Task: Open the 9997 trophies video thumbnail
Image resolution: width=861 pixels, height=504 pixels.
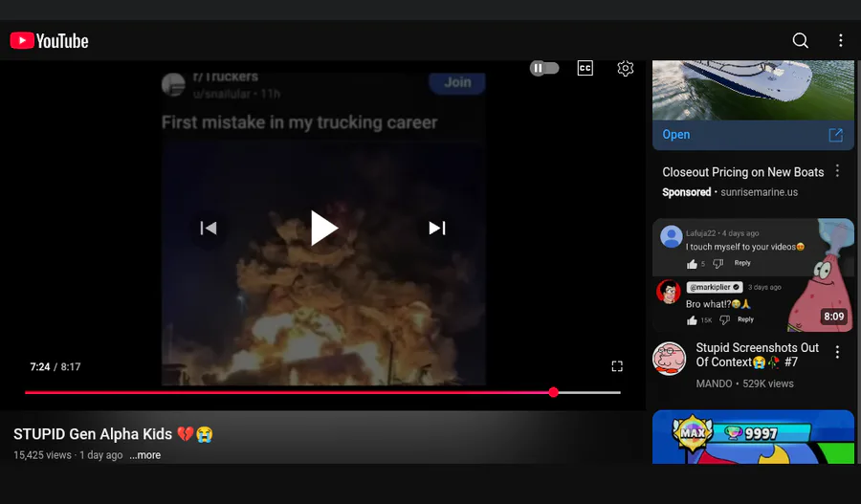Action: tap(753, 437)
